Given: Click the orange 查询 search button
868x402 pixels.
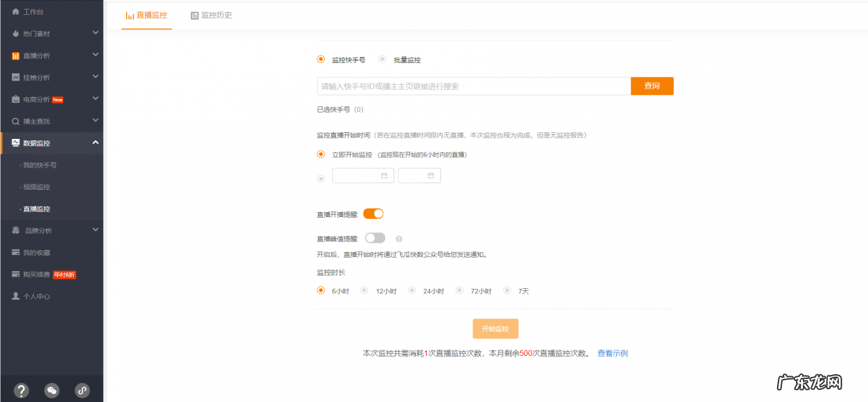Looking at the screenshot, I should pyautogui.click(x=652, y=86).
